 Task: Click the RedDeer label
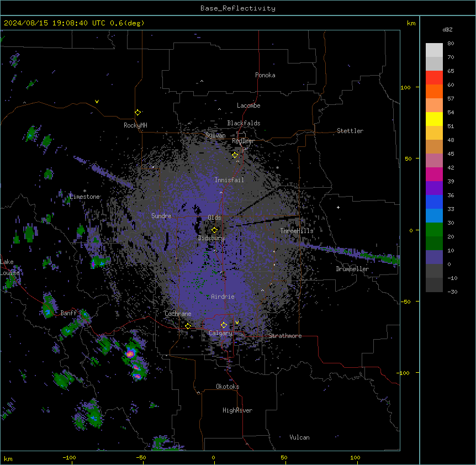pyautogui.click(x=243, y=141)
